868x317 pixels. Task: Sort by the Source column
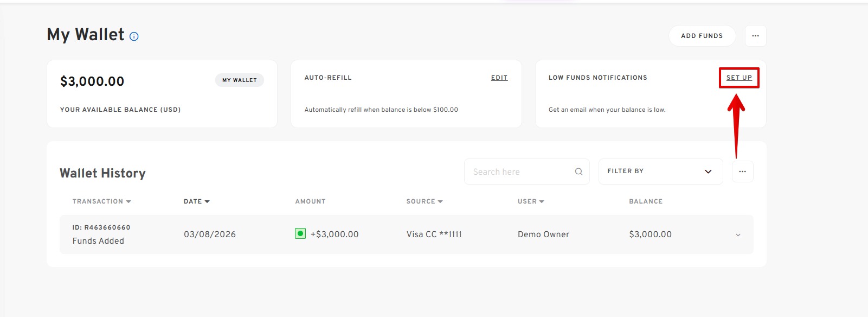point(424,201)
